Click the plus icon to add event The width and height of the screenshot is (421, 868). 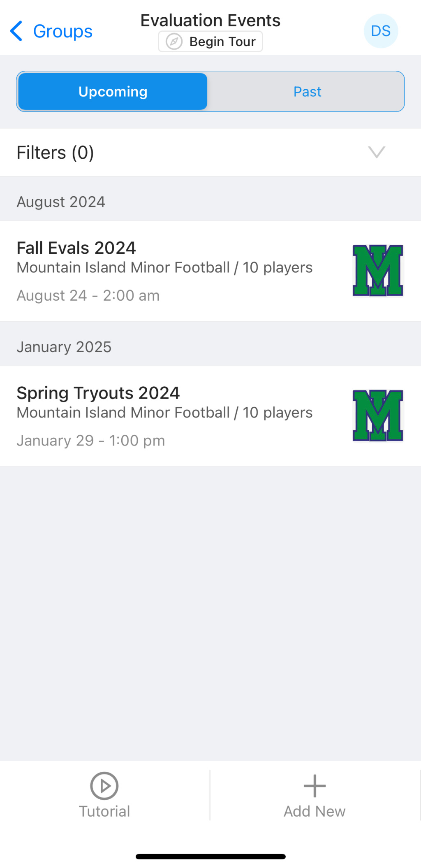(315, 786)
